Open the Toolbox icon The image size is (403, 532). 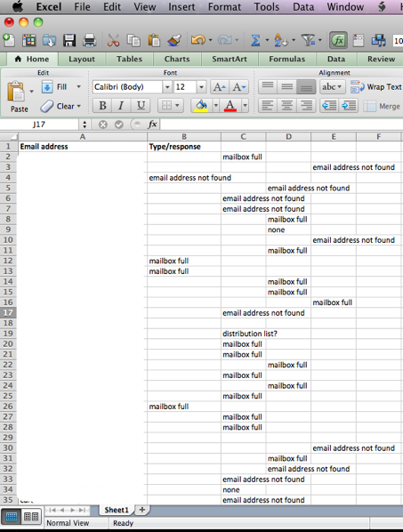(359, 41)
